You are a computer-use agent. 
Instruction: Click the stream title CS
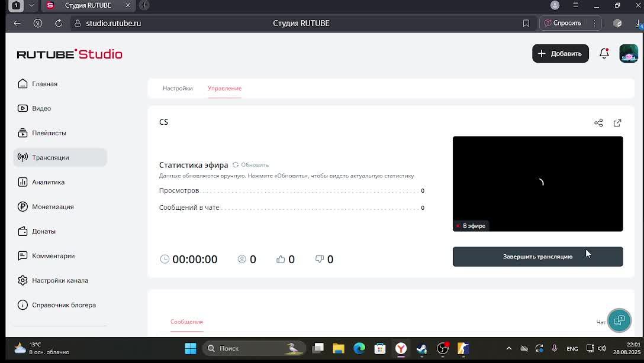tap(163, 122)
